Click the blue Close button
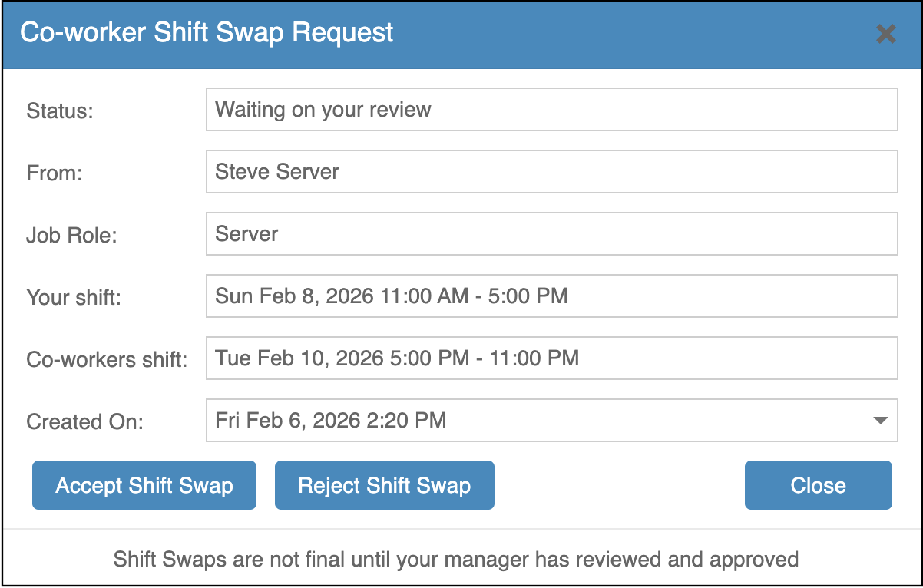 coord(818,485)
